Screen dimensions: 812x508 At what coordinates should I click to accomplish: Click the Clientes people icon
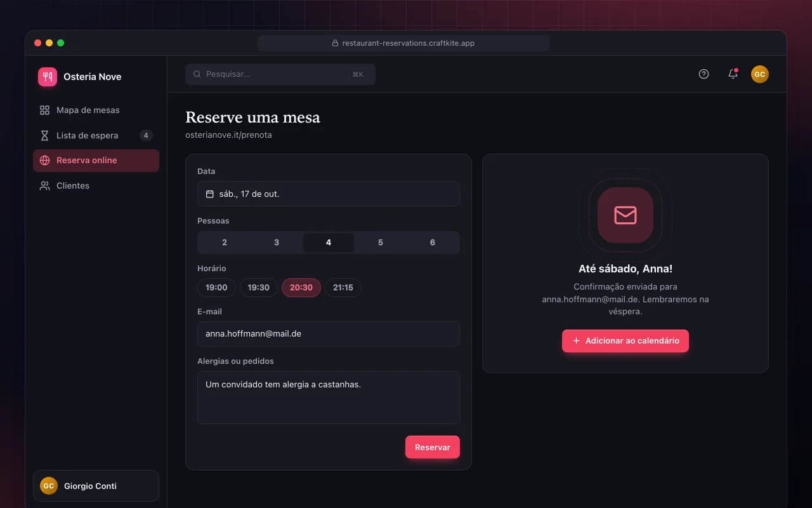coord(44,186)
